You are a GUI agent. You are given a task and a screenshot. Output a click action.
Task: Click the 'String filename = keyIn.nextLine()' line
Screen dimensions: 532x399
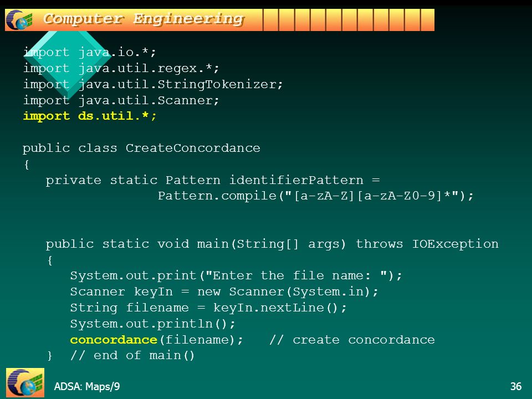click(x=208, y=308)
